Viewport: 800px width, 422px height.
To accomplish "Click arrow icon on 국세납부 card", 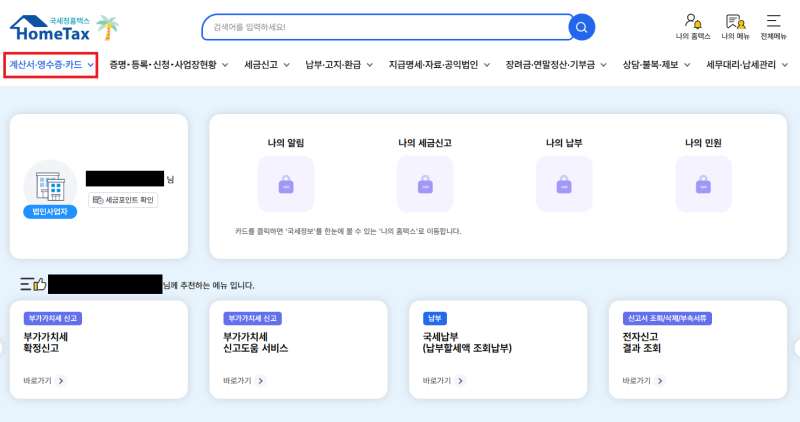I will pos(460,381).
